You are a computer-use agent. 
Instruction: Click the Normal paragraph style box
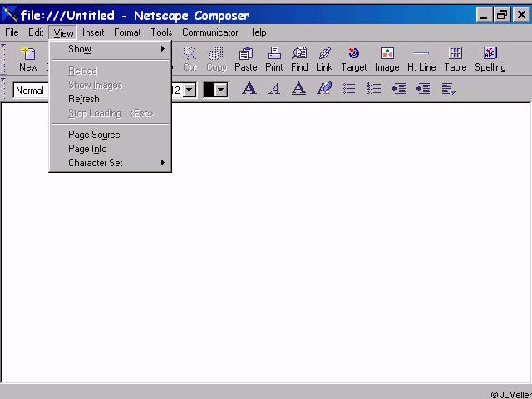pos(31,91)
